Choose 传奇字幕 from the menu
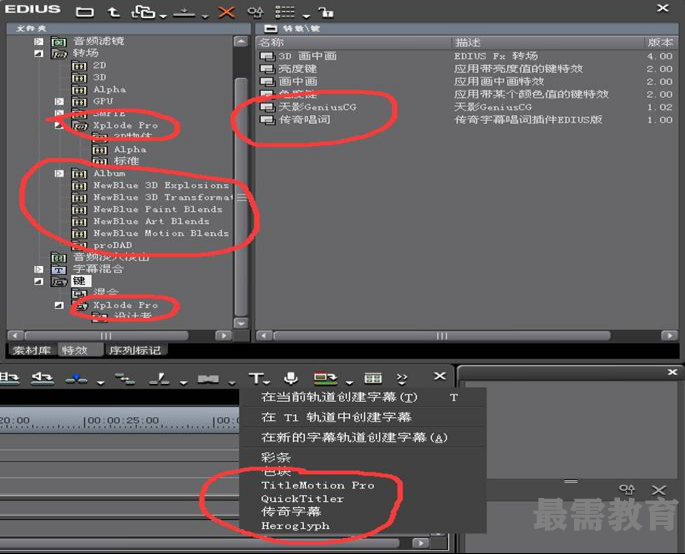 tap(291, 512)
